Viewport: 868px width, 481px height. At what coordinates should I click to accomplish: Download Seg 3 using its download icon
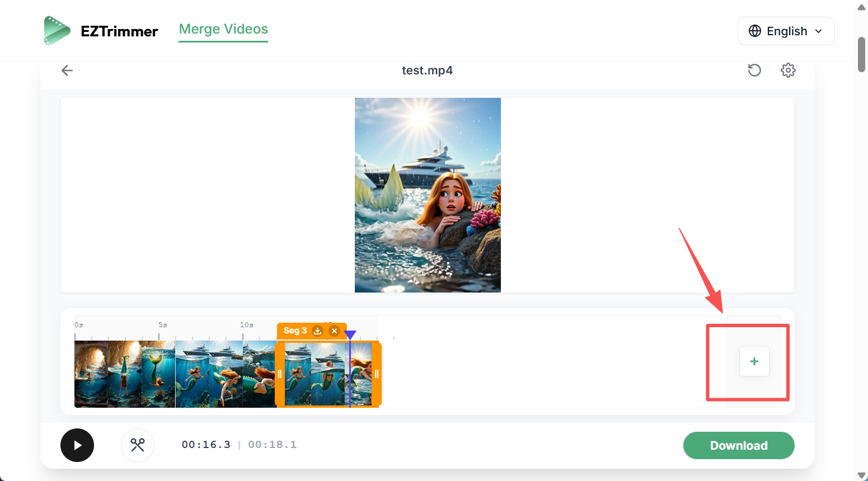pos(317,331)
